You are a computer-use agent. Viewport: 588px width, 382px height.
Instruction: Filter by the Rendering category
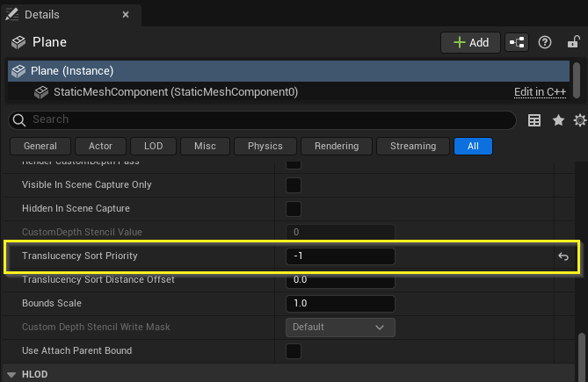click(337, 146)
